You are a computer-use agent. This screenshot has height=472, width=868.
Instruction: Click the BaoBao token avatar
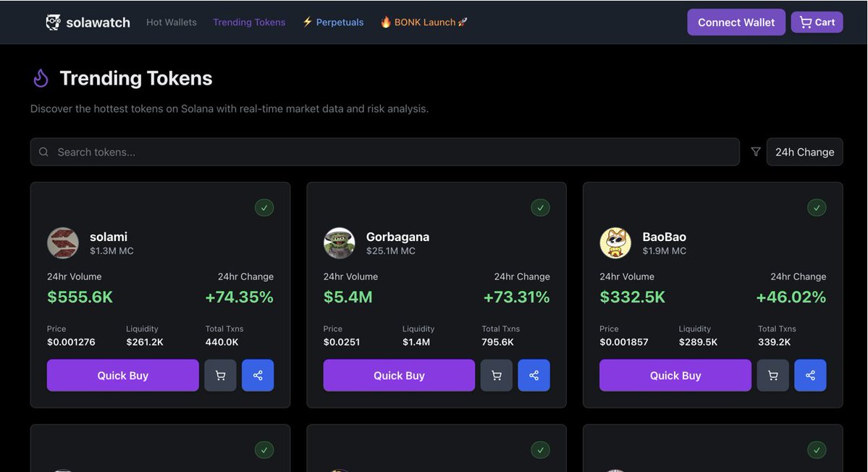pos(615,243)
